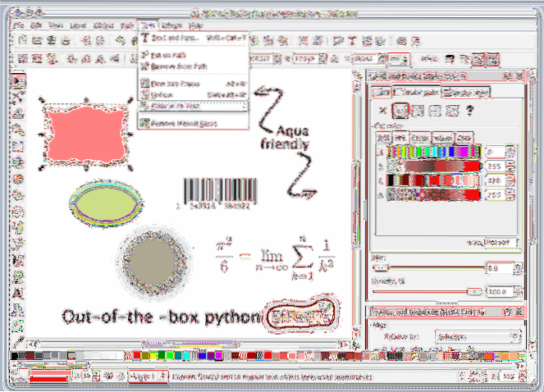
Task: Click the No paint X icon
Action: (382, 110)
